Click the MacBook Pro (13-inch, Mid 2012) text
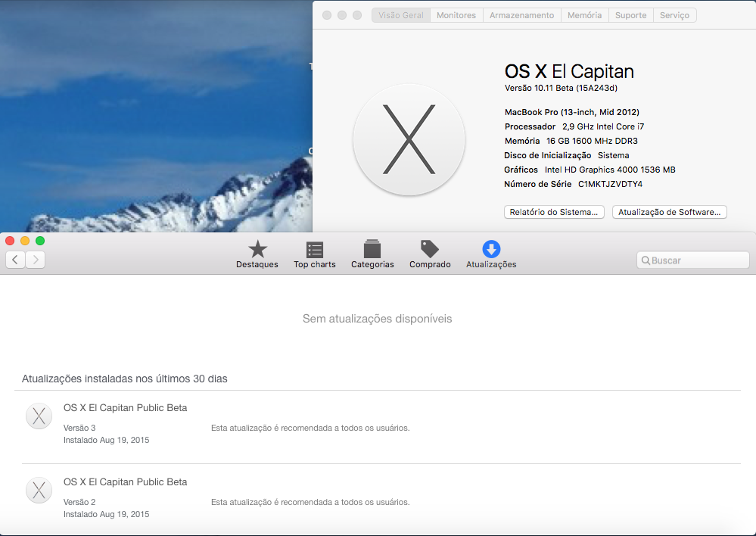The image size is (756, 536). (572, 112)
